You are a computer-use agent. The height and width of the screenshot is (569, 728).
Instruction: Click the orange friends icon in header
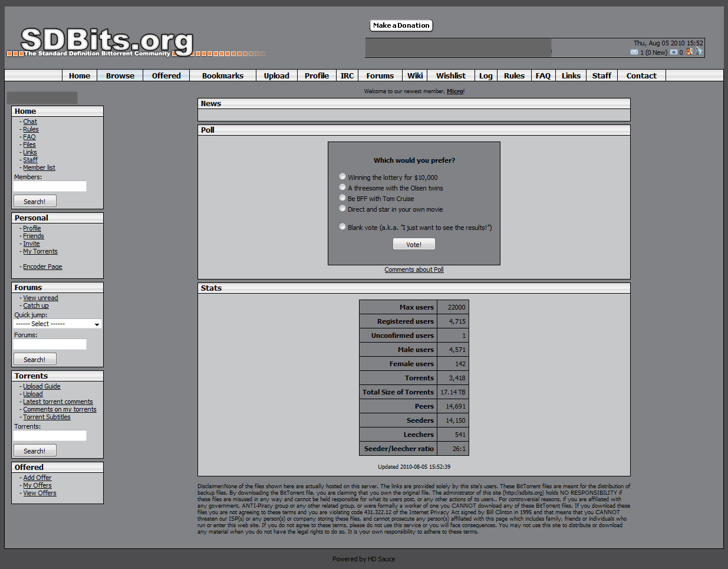pyautogui.click(x=689, y=52)
